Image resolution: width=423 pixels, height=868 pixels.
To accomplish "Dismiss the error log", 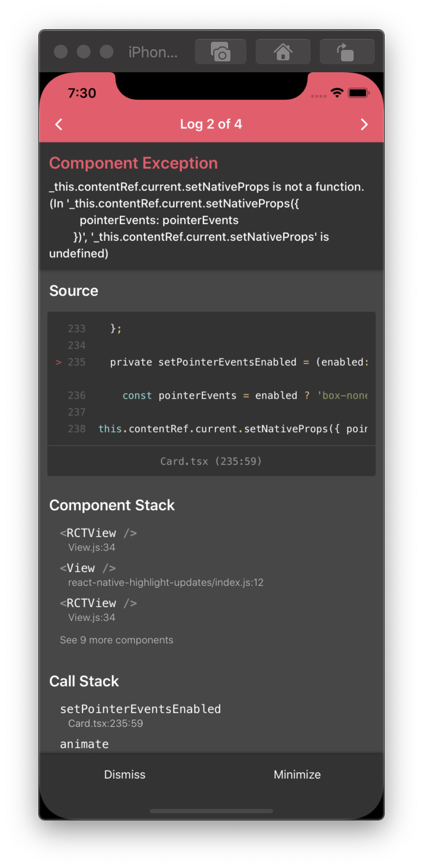I will pyautogui.click(x=124, y=774).
